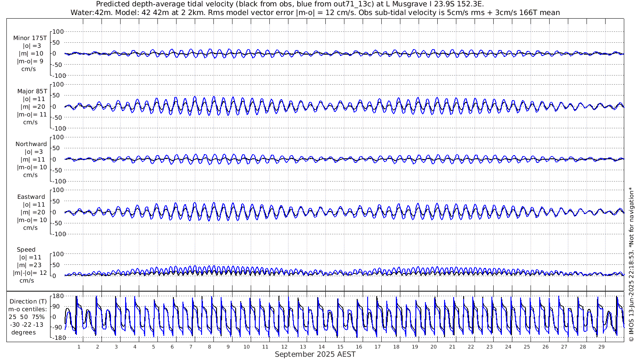
Task: Click day 15 on the date axis
Action: point(340,347)
